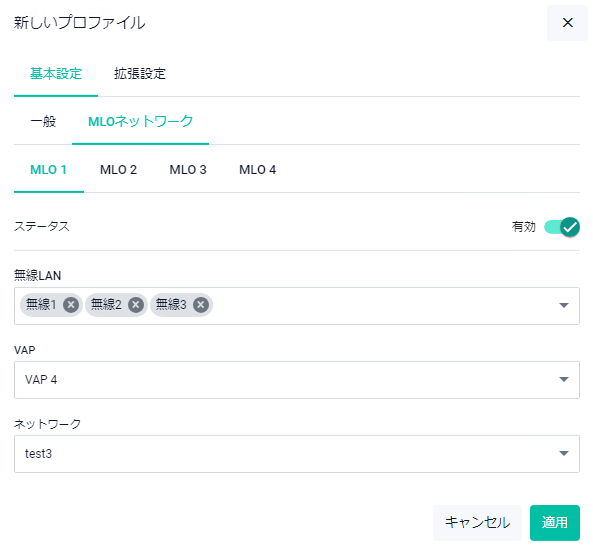Viewport: 593px width, 553px height.
Task: Switch to the MLO 3 tab
Action: coord(188,170)
